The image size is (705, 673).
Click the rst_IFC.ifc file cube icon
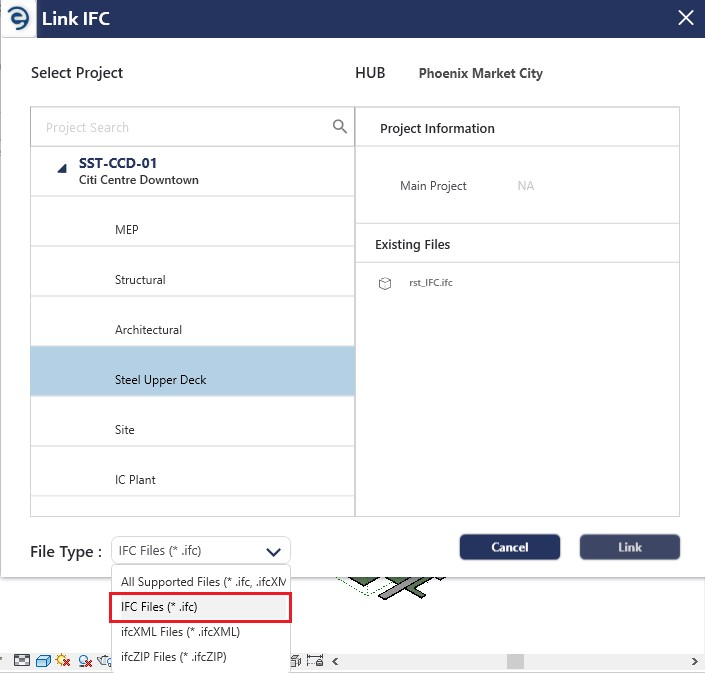(x=385, y=283)
